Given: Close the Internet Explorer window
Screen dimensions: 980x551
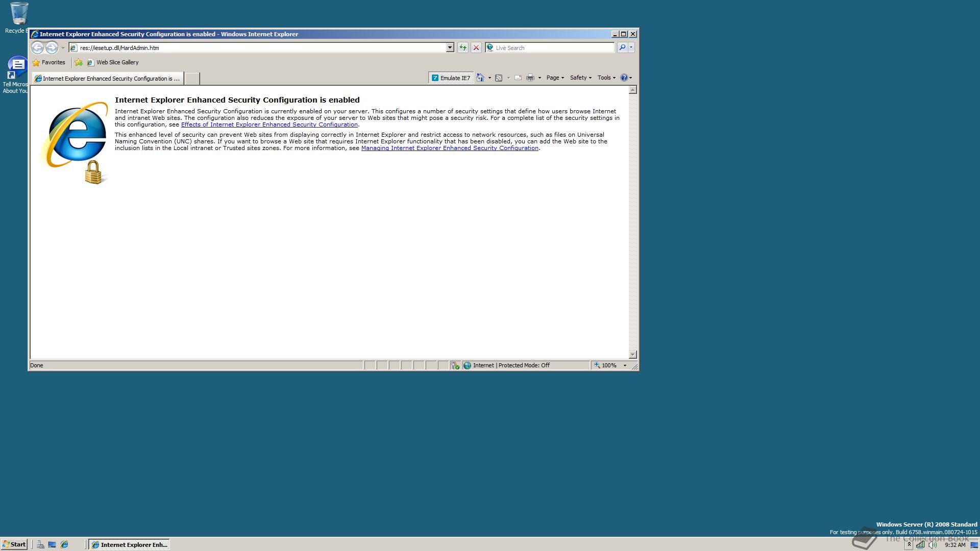Looking at the screenshot, I should point(633,34).
